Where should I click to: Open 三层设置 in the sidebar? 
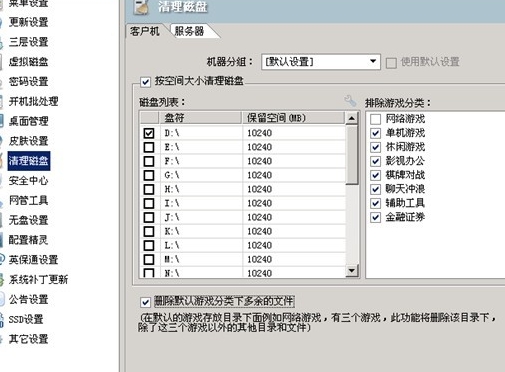point(28,42)
